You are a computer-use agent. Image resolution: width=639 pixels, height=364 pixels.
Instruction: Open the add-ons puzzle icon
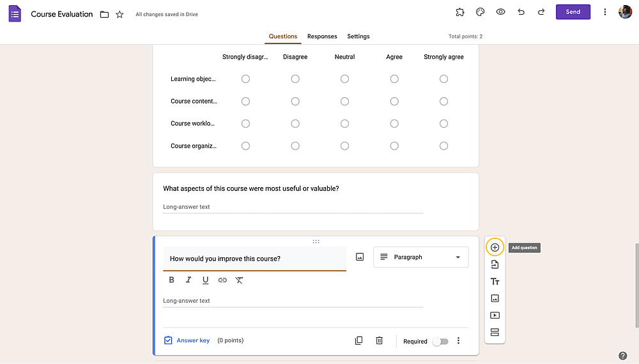460,12
